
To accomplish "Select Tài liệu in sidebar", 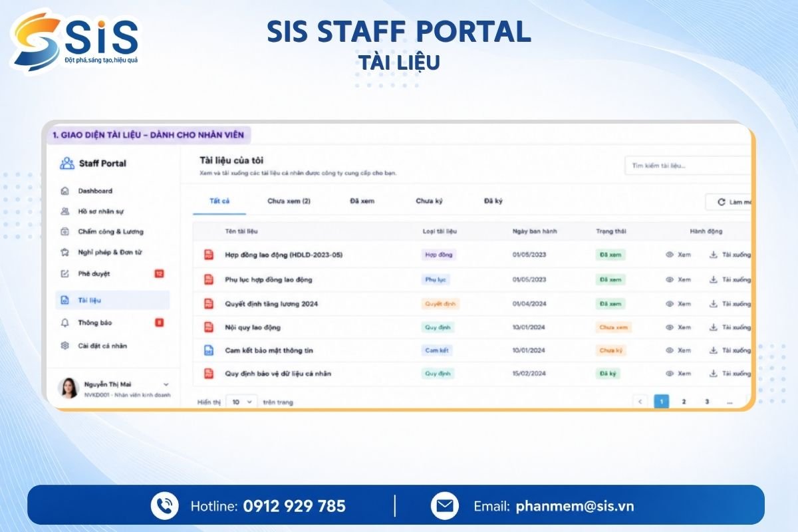I will click(112, 300).
